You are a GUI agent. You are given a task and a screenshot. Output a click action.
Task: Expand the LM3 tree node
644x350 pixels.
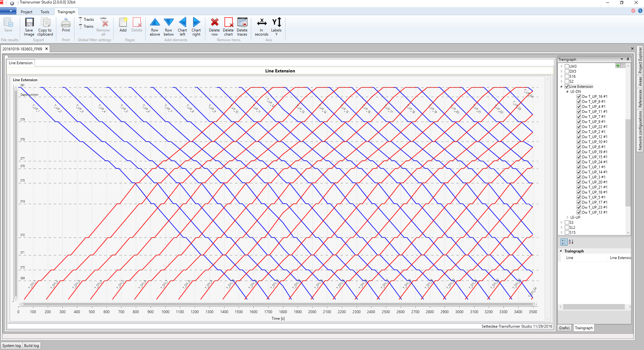point(562,66)
